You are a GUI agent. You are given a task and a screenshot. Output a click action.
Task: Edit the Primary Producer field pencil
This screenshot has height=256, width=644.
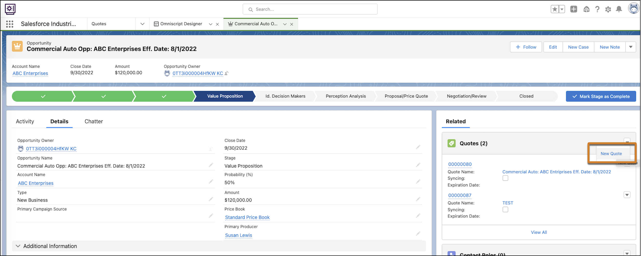(x=418, y=234)
